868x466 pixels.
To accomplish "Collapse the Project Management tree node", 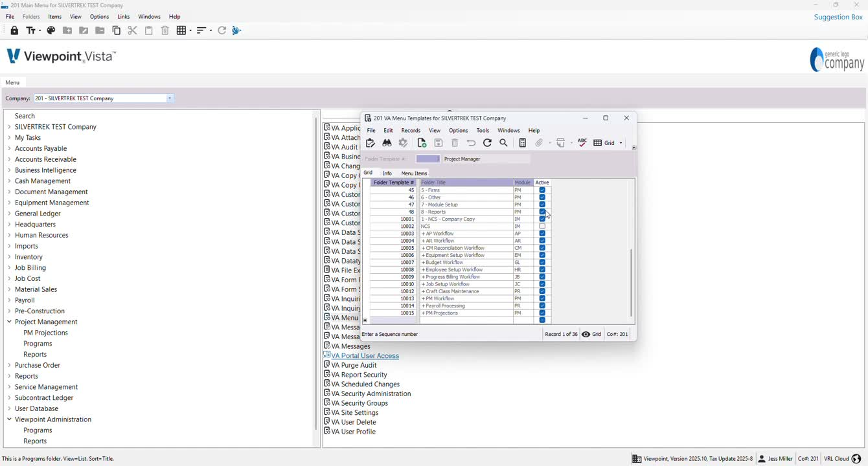I will click(9, 322).
